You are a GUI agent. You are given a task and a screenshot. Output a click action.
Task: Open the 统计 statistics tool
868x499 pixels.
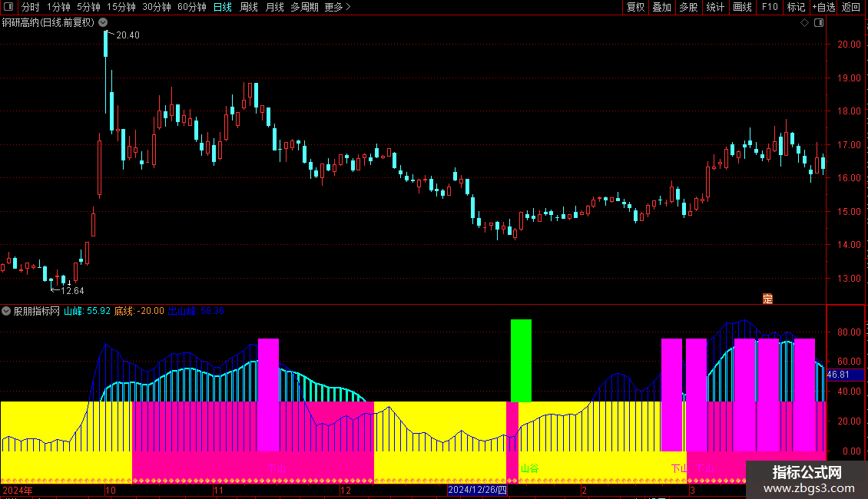tap(715, 7)
